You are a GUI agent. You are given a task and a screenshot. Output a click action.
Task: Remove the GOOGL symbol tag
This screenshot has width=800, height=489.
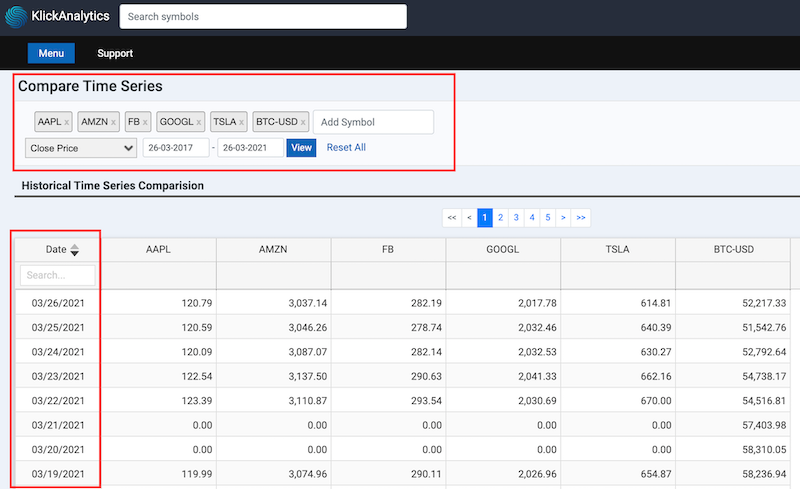click(198, 123)
